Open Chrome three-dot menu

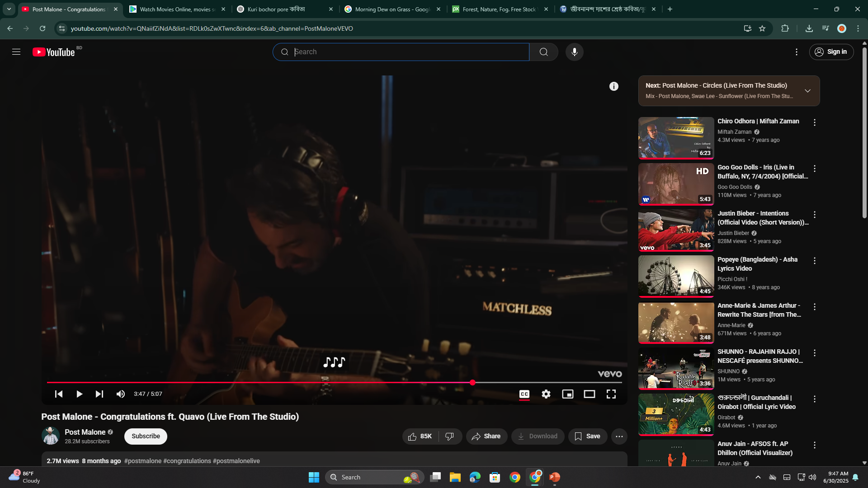[x=858, y=28]
